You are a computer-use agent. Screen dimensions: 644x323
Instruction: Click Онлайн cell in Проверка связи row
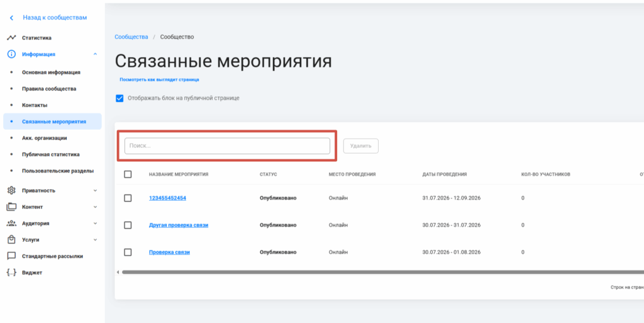click(x=338, y=252)
